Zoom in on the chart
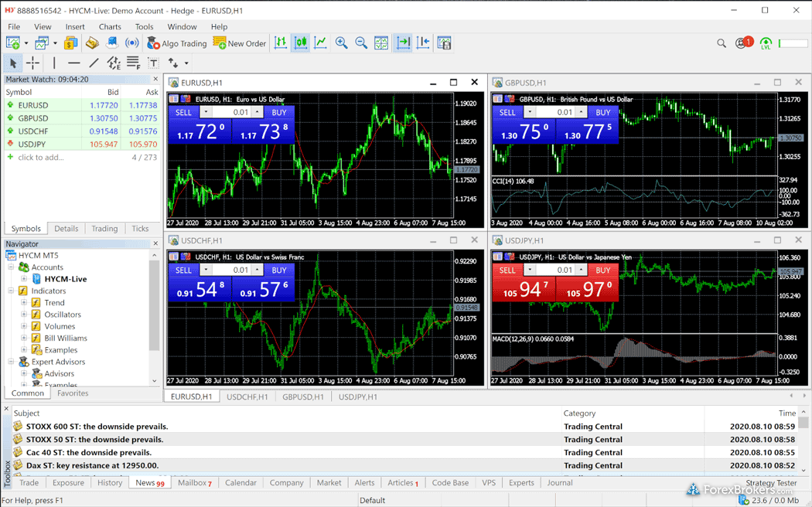 (341, 43)
